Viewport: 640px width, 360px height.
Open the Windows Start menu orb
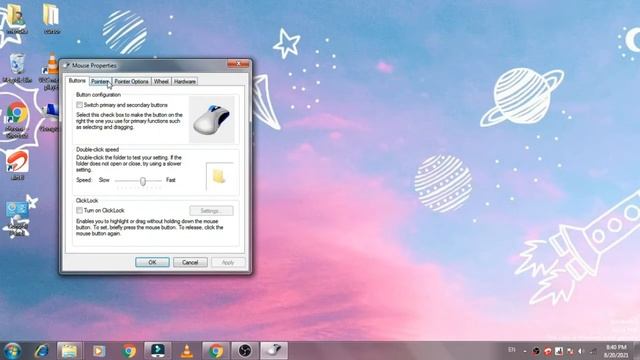[x=13, y=351]
